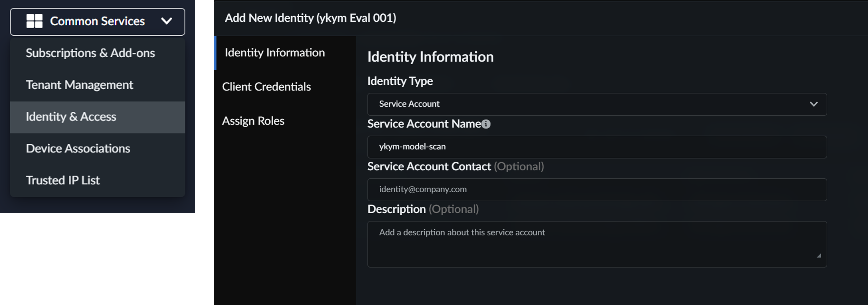Click the Service Account Contact email field
Image resolution: width=868 pixels, height=305 pixels.
[596, 190]
